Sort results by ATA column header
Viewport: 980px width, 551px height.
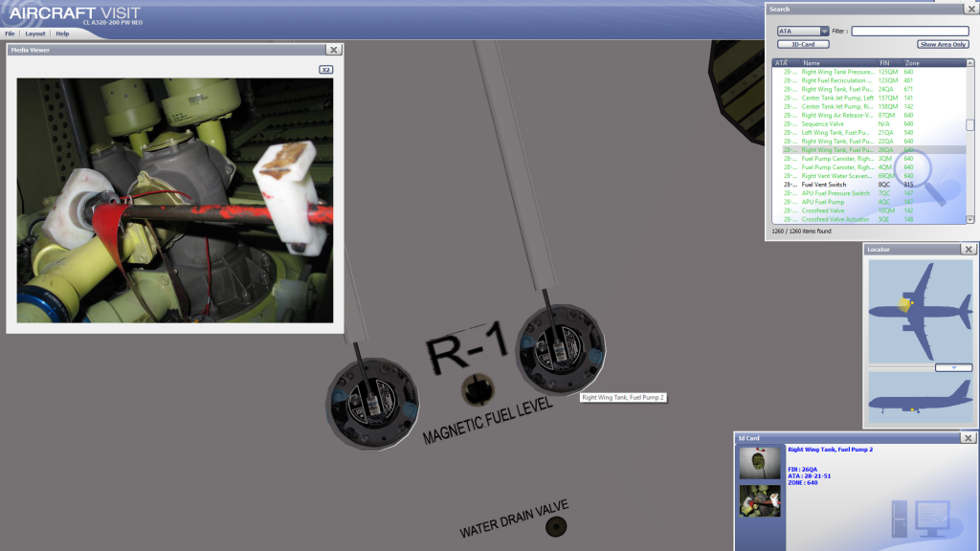(787, 63)
